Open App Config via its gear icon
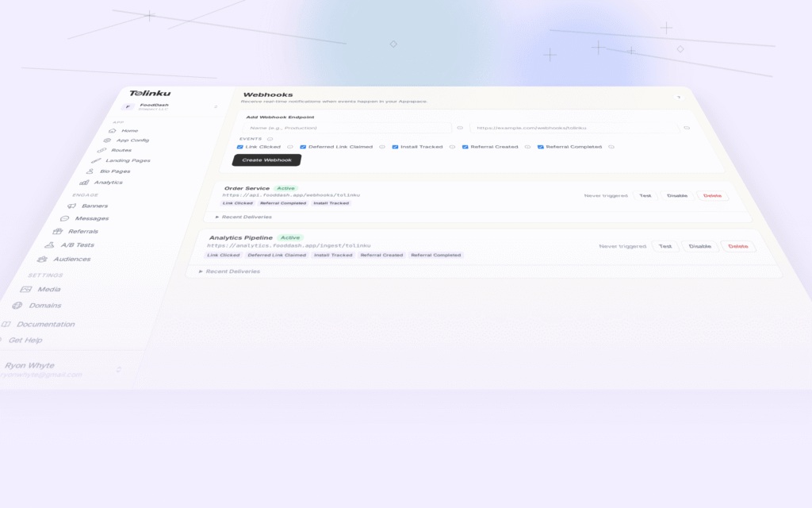 (108, 140)
